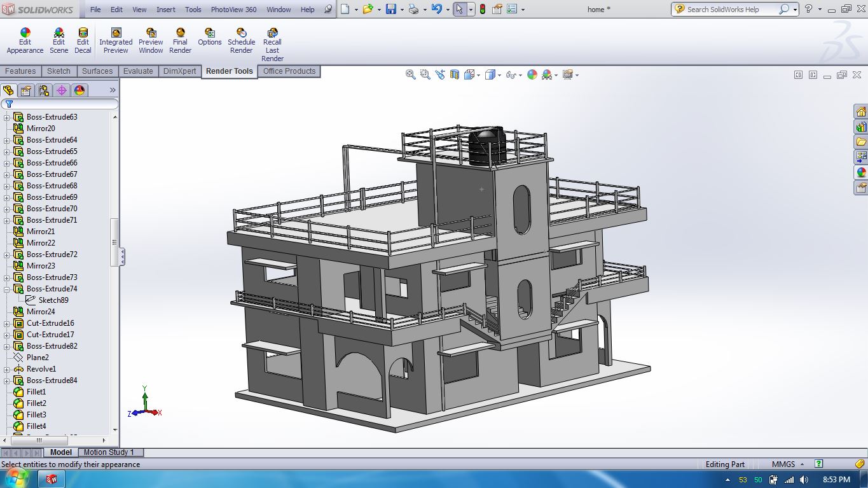Image resolution: width=868 pixels, height=488 pixels.
Task: Click the Rebuild traffic light icon
Action: 482,10
